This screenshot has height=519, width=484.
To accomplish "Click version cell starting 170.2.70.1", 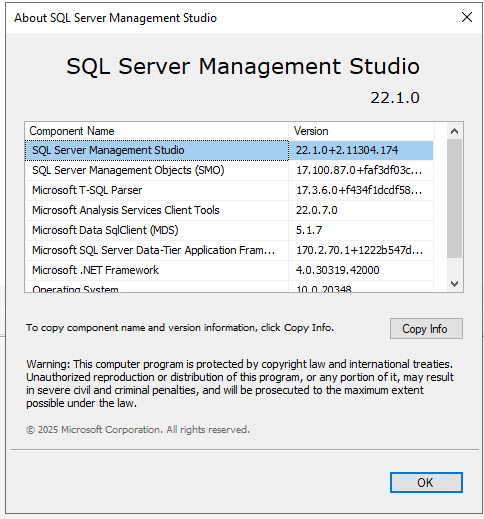I will coord(361,250).
